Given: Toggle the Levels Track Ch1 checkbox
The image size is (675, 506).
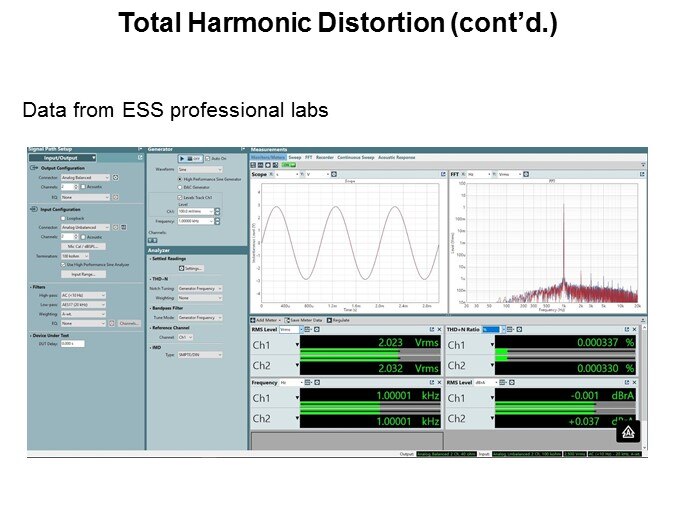Looking at the screenshot, I should point(180,197).
